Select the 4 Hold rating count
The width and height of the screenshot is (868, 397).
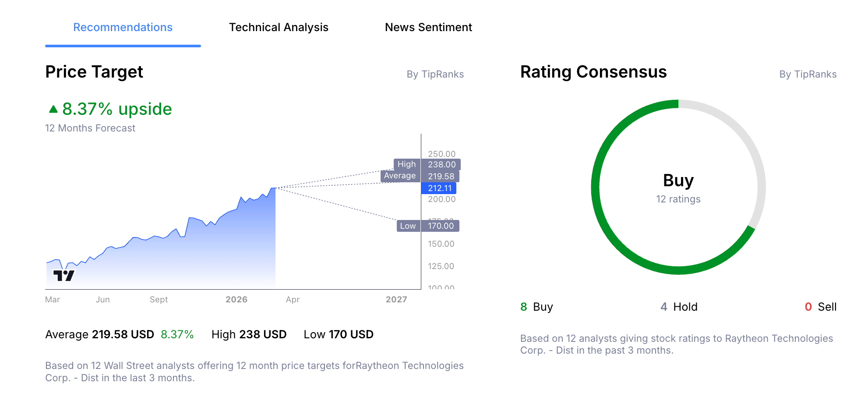click(x=680, y=307)
